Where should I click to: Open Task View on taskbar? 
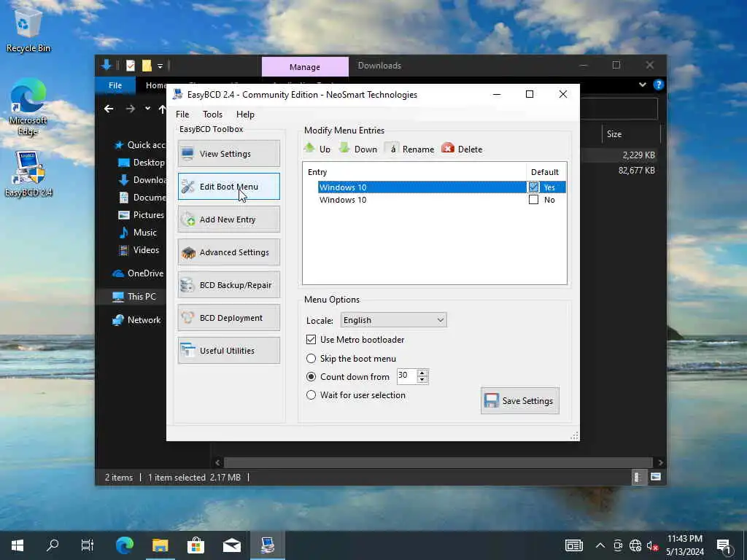tap(88, 545)
